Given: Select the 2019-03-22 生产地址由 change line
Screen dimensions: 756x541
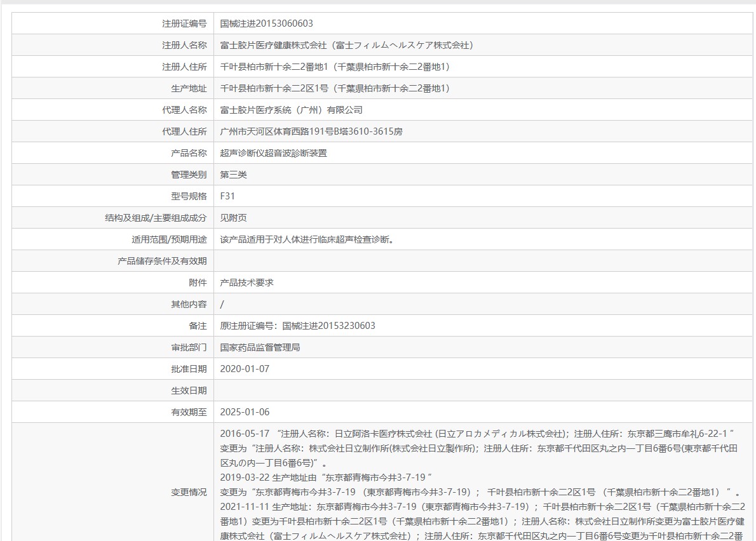Looking at the screenshot, I should [x=326, y=478].
